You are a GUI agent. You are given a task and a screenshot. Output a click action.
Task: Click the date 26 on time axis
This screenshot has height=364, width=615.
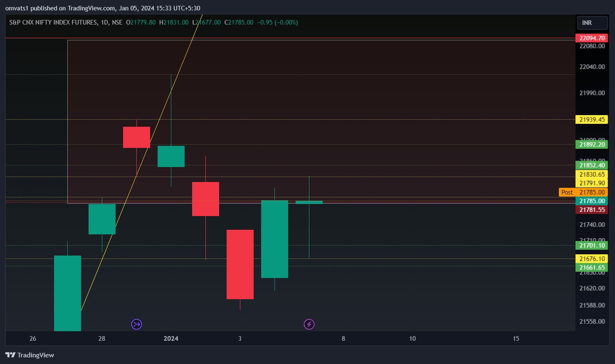(x=33, y=339)
